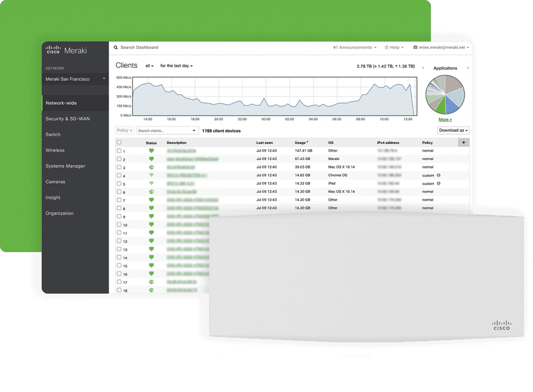Go to the Switch section
Image resolution: width=533 pixels, height=392 pixels.
(x=53, y=135)
